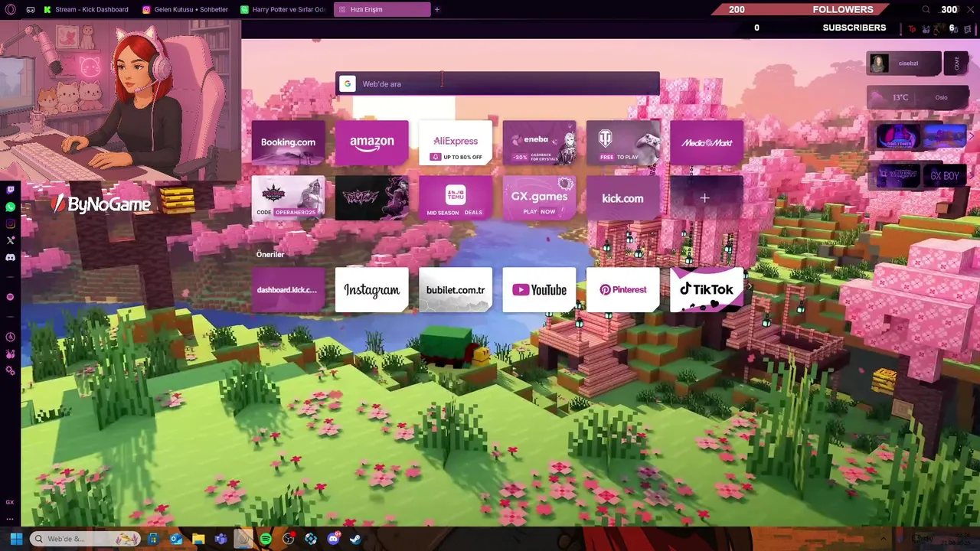Image resolution: width=980 pixels, height=551 pixels.
Task: Click the Windows taskbar search box
Action: tap(86, 539)
